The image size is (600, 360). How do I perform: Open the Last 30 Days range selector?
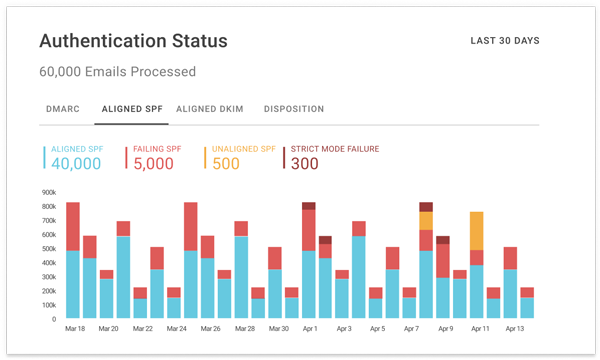coord(505,41)
